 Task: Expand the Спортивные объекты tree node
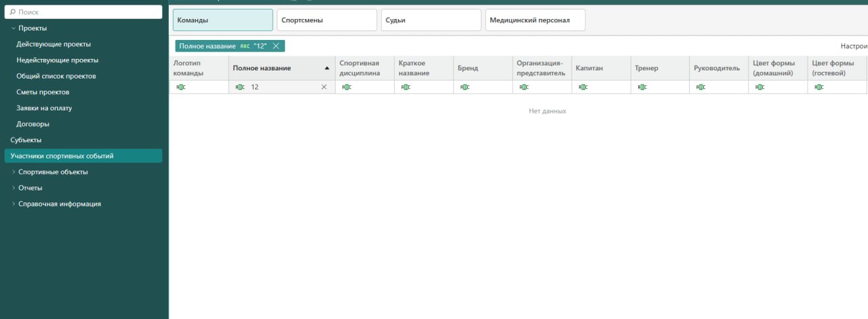[x=14, y=172]
